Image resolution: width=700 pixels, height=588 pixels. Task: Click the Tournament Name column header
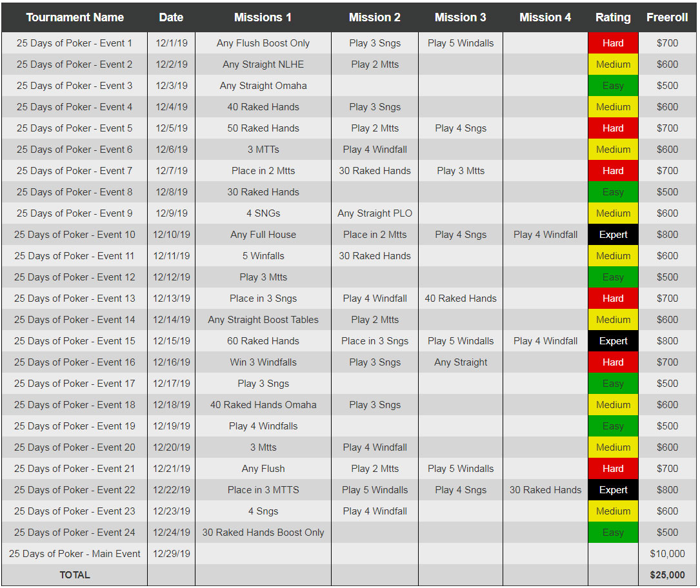pyautogui.click(x=75, y=17)
